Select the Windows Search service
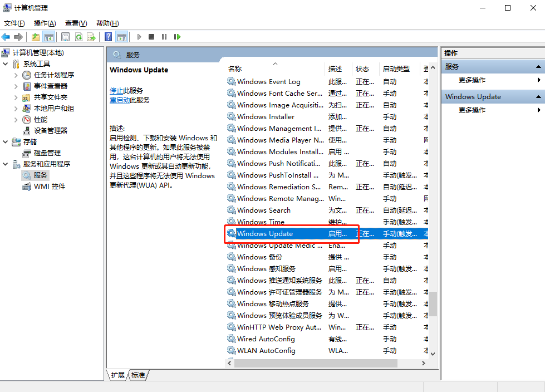The width and height of the screenshot is (545, 392). [263, 210]
